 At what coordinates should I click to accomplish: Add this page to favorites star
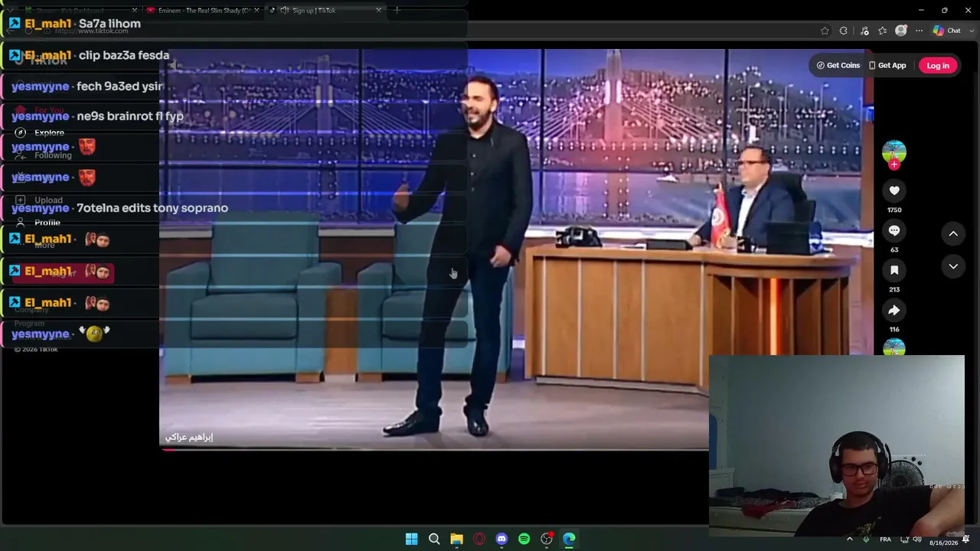tap(825, 31)
